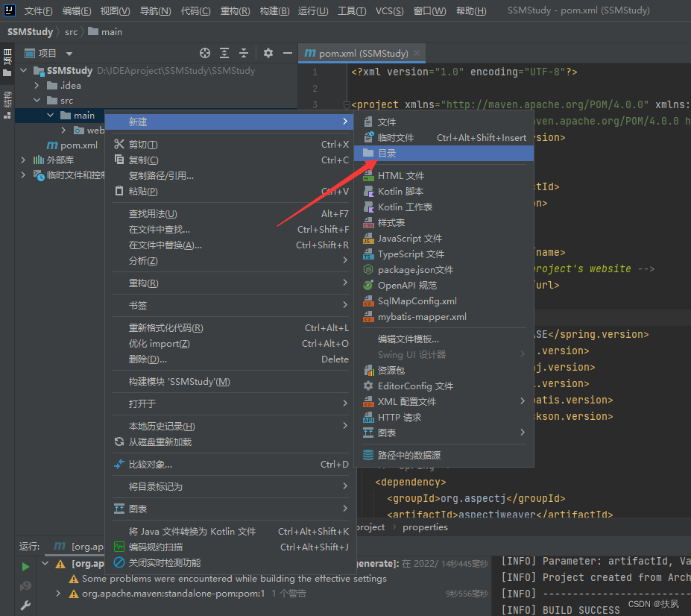Click the wrench icon in run panel
This screenshot has width=691, height=616.
point(25,605)
